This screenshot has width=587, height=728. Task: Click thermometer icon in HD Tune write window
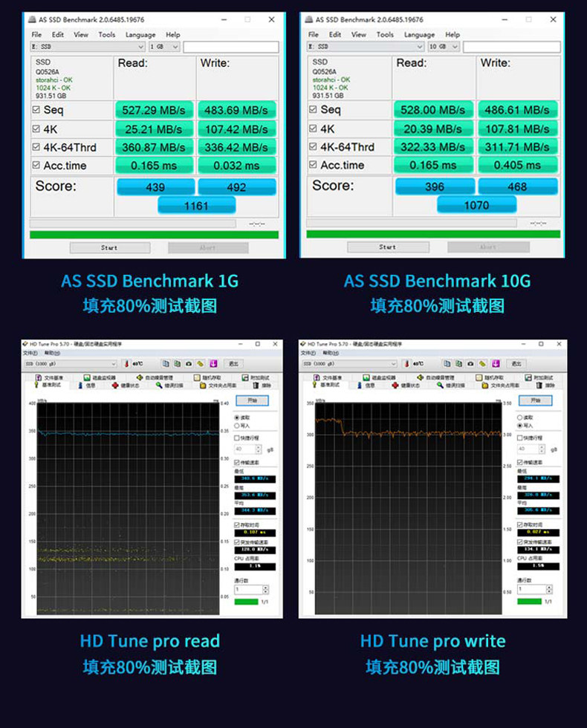coord(407,363)
